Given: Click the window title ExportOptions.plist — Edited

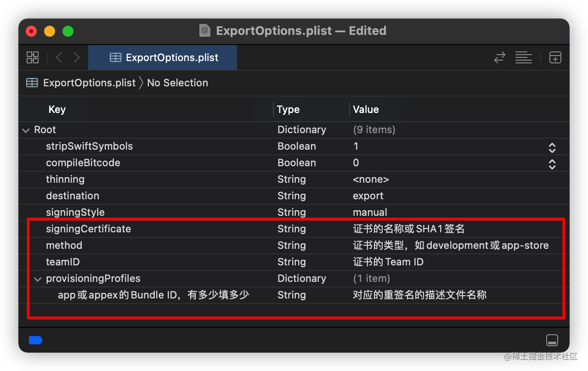Looking at the screenshot, I should click(301, 31).
